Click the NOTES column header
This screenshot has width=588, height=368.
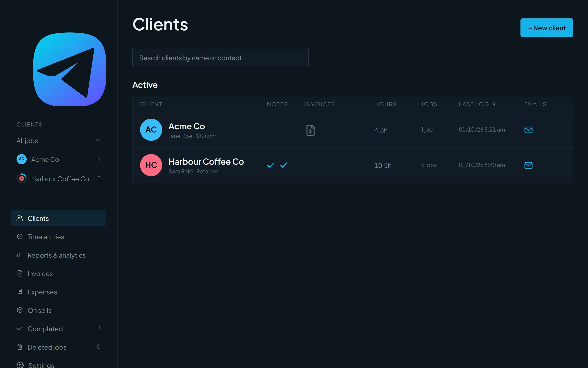pyautogui.click(x=277, y=104)
